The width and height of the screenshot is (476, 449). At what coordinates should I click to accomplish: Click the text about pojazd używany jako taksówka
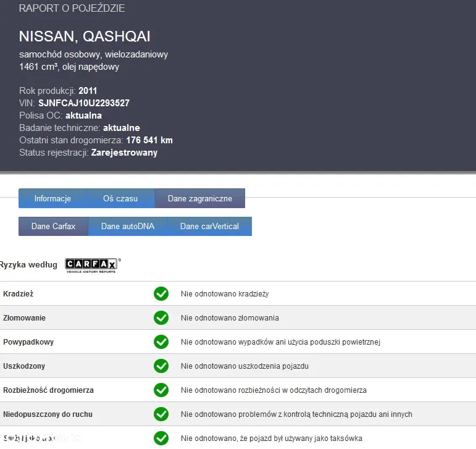272,438
